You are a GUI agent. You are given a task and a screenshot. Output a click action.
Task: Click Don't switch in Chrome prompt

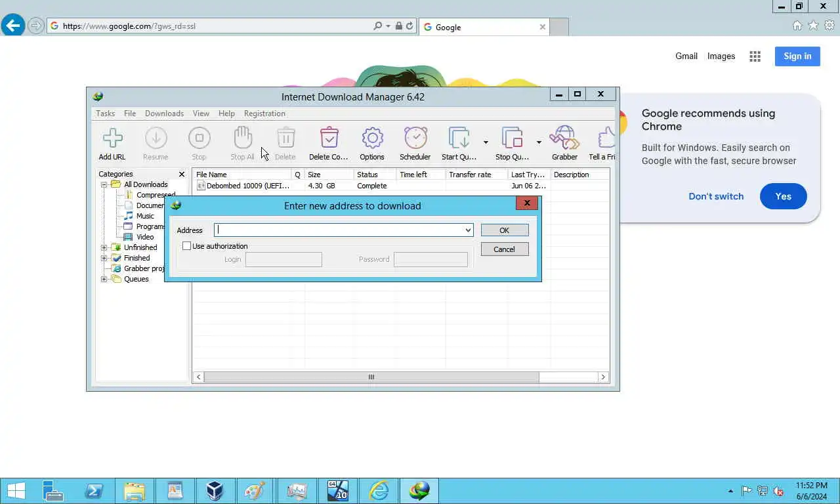coord(716,196)
